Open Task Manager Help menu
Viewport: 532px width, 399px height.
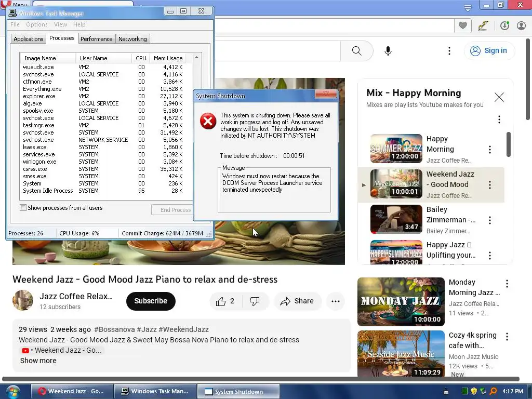[x=79, y=24]
